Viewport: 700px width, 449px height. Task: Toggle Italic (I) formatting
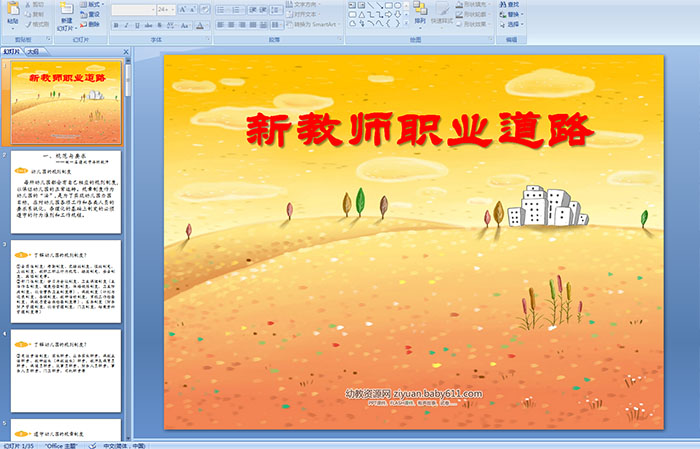pos(126,25)
